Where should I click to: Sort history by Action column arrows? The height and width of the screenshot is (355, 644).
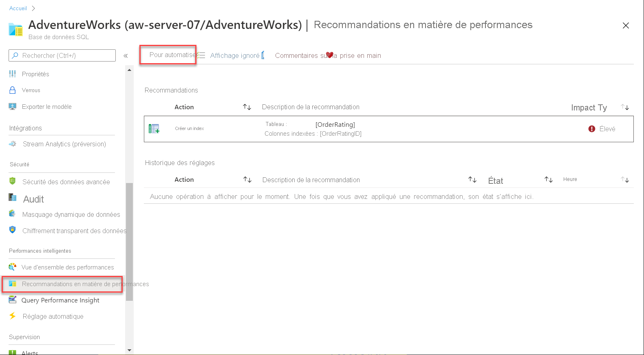pos(247,179)
